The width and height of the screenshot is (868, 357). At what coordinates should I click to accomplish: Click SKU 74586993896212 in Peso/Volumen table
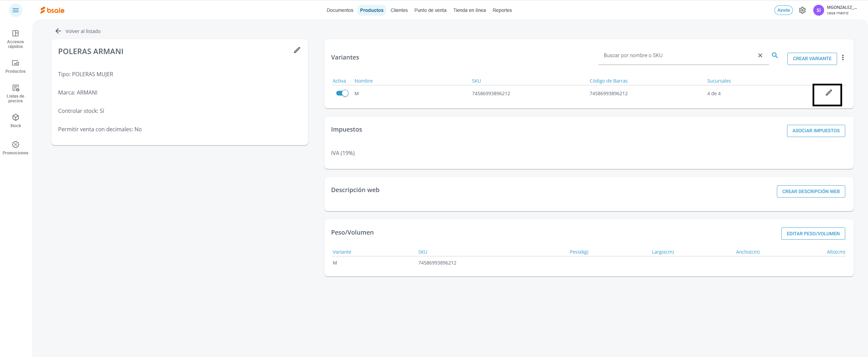437,263
